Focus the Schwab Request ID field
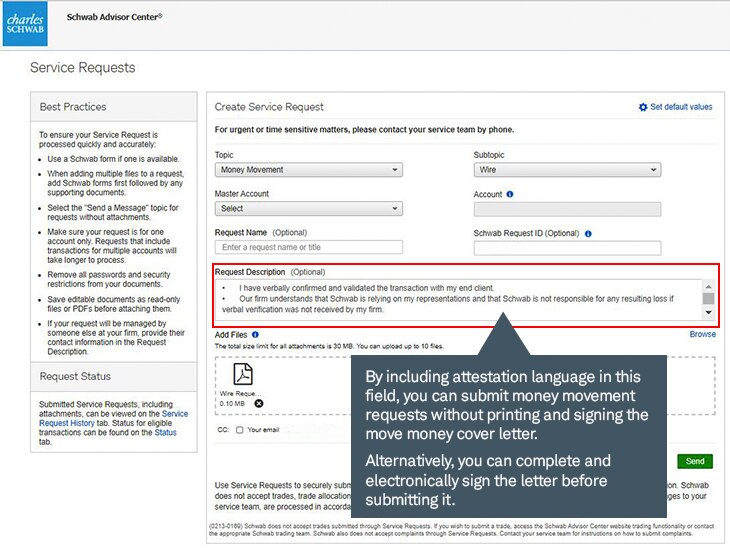The height and width of the screenshot is (551, 730). 567,248
